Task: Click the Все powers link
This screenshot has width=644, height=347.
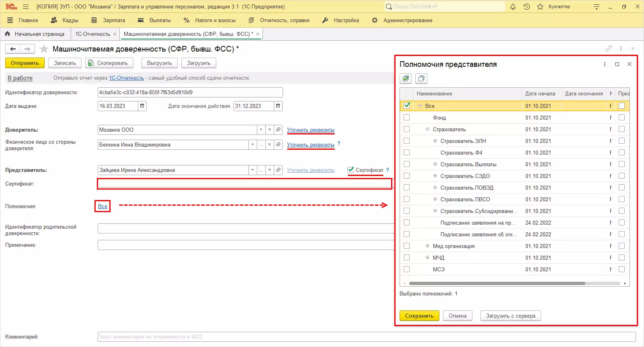Action: [103, 206]
